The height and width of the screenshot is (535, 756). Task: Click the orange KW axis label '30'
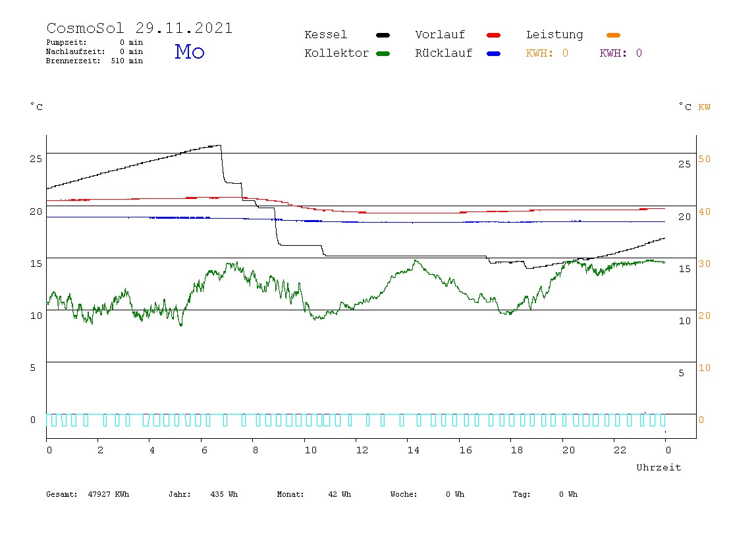[705, 264]
